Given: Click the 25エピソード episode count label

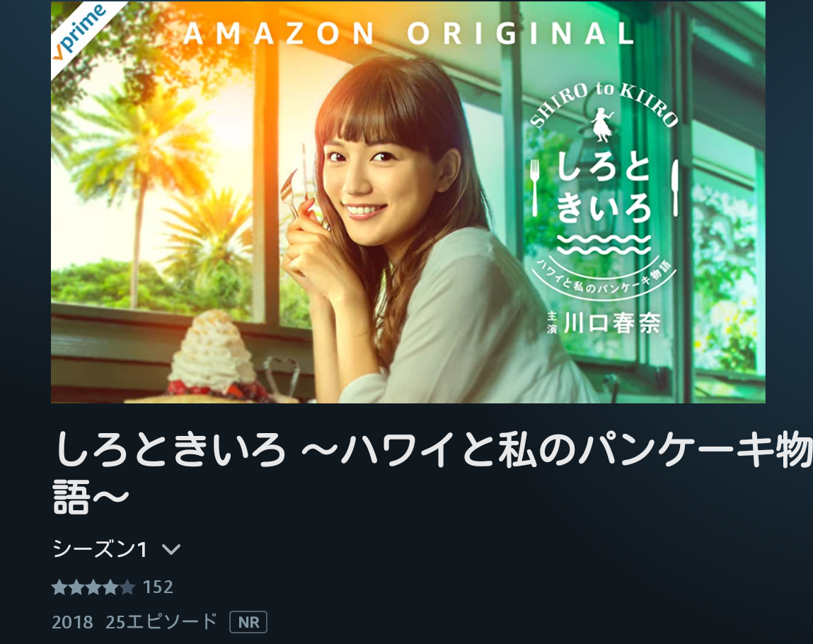Looking at the screenshot, I should click(x=161, y=621).
